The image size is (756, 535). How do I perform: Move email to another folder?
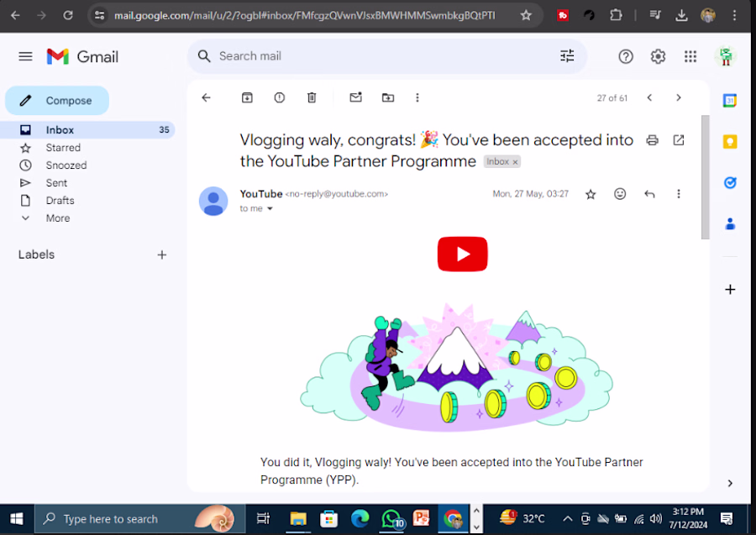pyautogui.click(x=387, y=97)
